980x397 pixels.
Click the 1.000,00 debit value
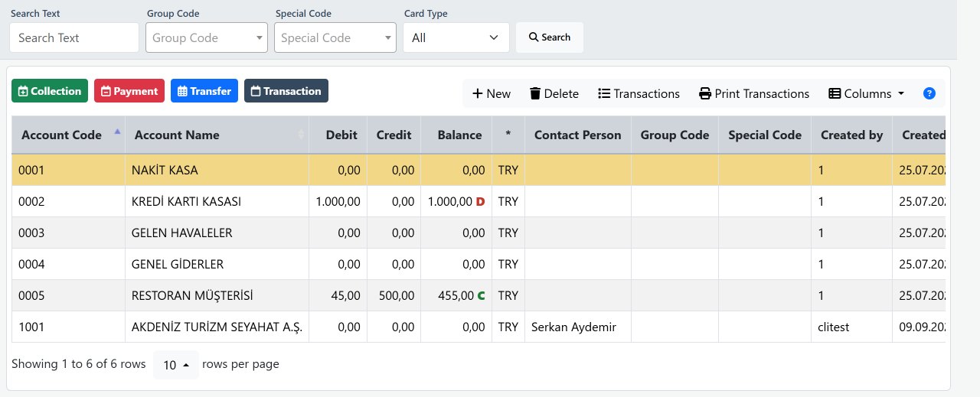click(338, 201)
